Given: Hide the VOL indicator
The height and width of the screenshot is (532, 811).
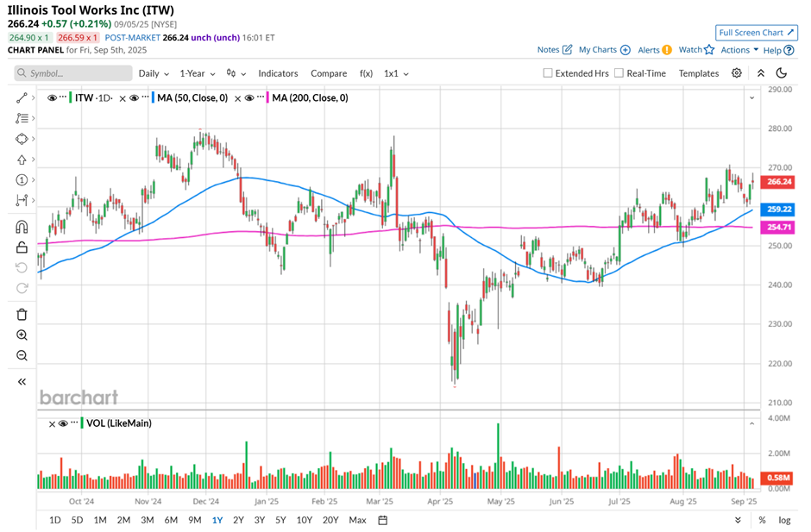Looking at the screenshot, I should 63,423.
